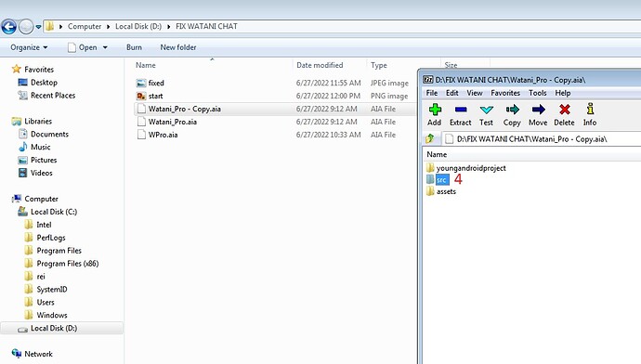Open the Organize dropdown menu
Screen dimensions: 641x364
pyautogui.click(x=29, y=47)
